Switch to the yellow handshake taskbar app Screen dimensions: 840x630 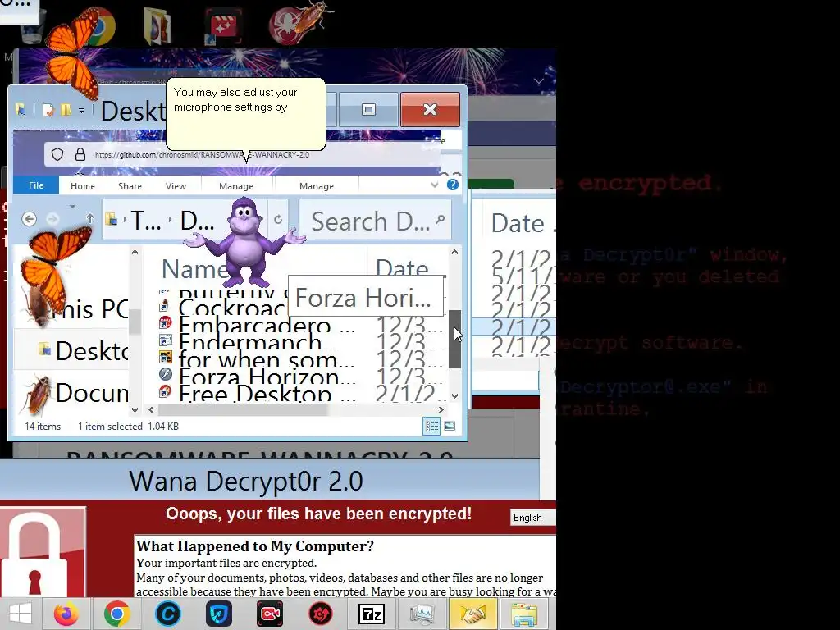(473, 614)
